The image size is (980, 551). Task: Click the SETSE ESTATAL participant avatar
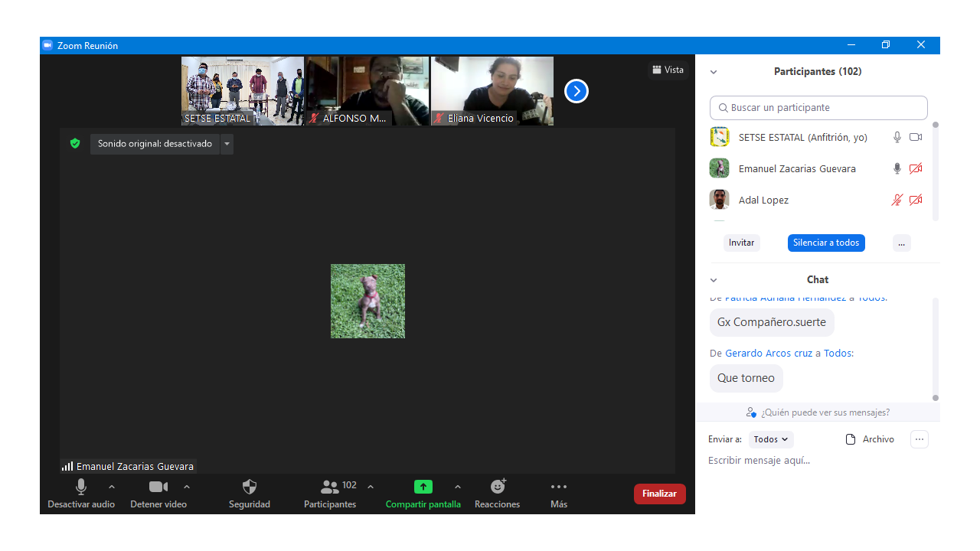(x=720, y=137)
